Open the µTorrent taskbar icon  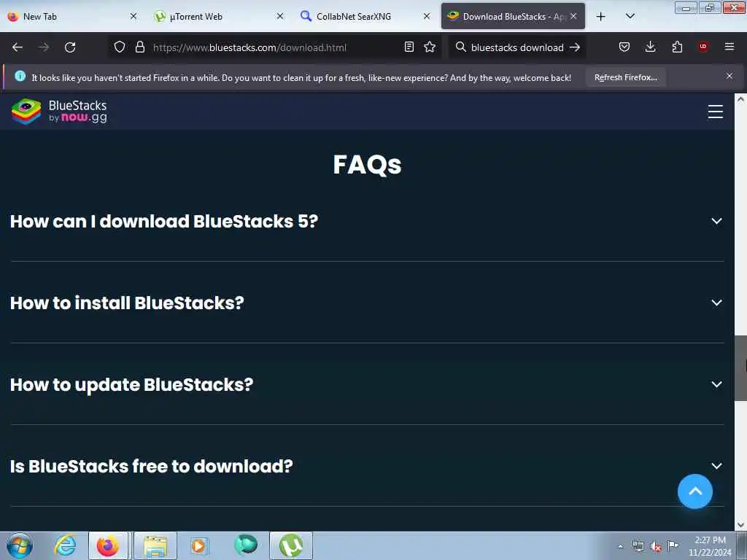[291, 545]
